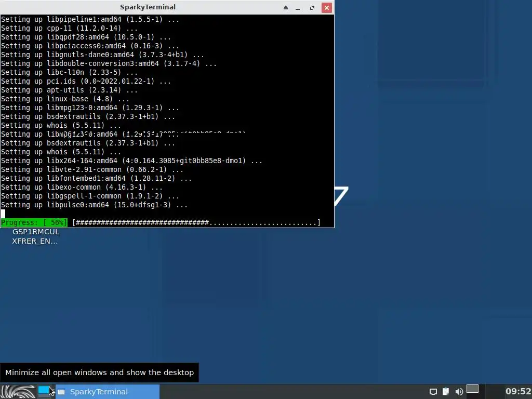Click the pci.ids terminal line

pyautogui.click(x=86, y=81)
